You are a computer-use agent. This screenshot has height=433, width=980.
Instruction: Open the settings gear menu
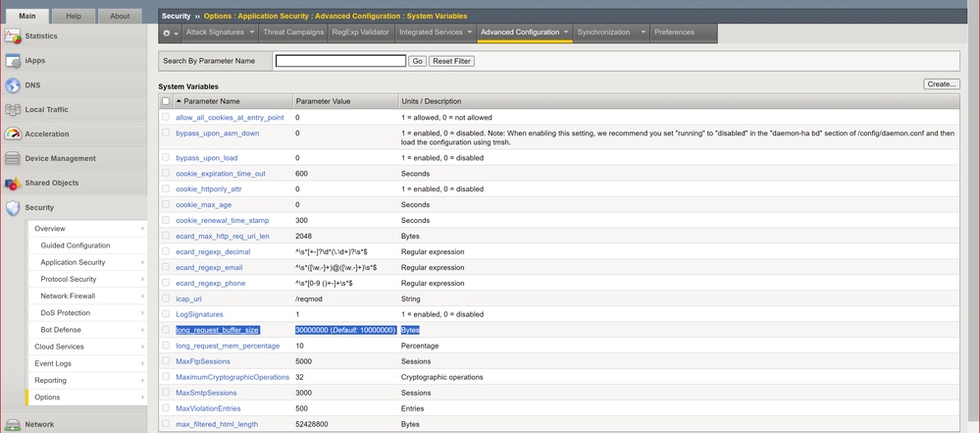point(169,32)
